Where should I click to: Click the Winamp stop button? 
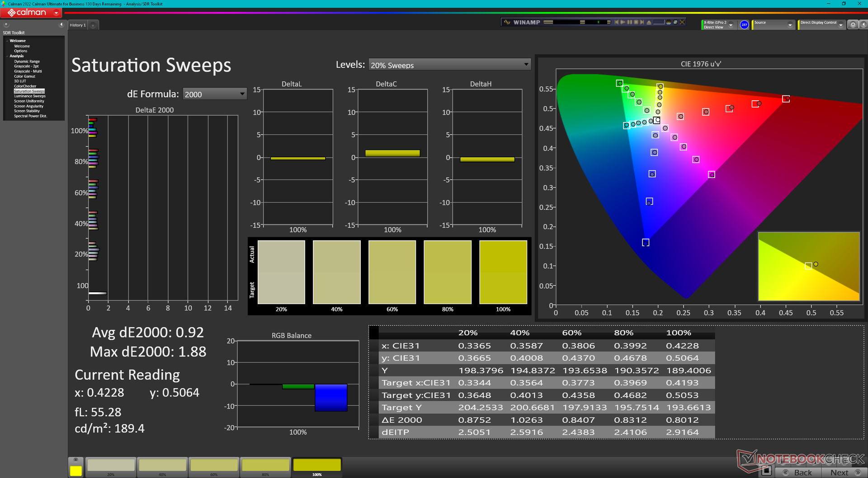[x=636, y=22]
